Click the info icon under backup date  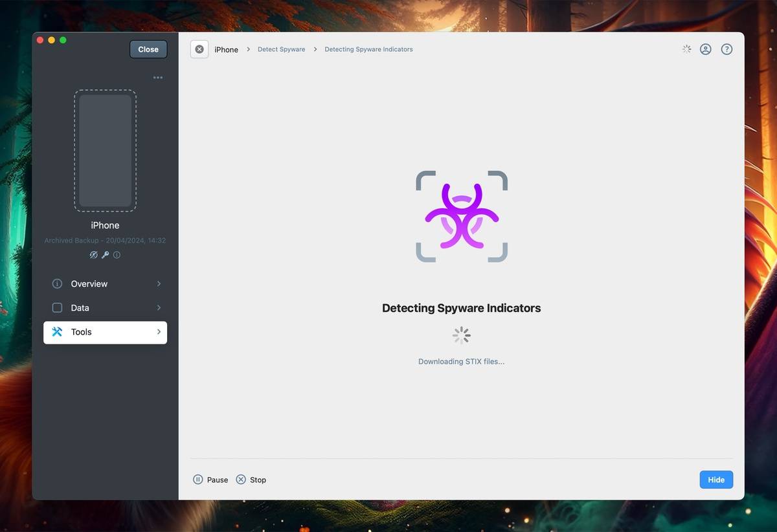point(117,255)
